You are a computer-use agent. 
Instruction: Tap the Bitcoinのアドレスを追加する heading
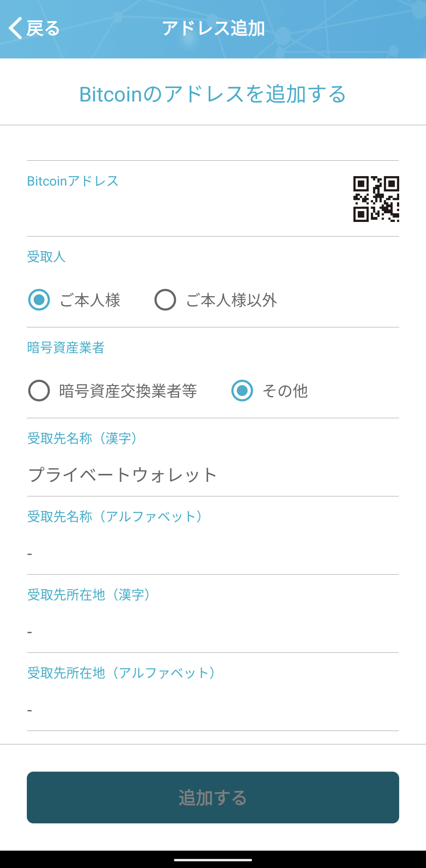click(x=213, y=94)
